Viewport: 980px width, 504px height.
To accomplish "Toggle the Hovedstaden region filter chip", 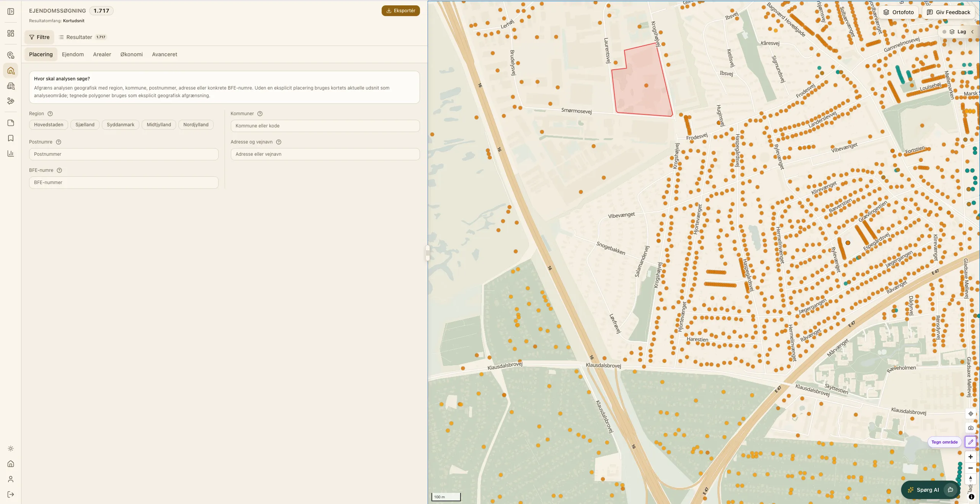I will click(49, 125).
